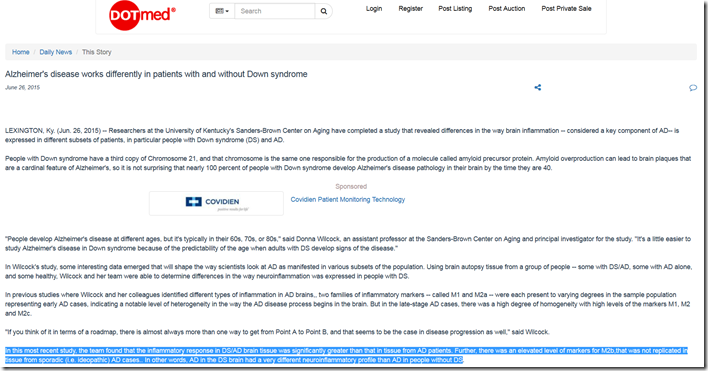The image size is (708, 371).
Task: Click the paragraph starting 'LEXINGTON, Ky.'
Action: click(x=342, y=135)
